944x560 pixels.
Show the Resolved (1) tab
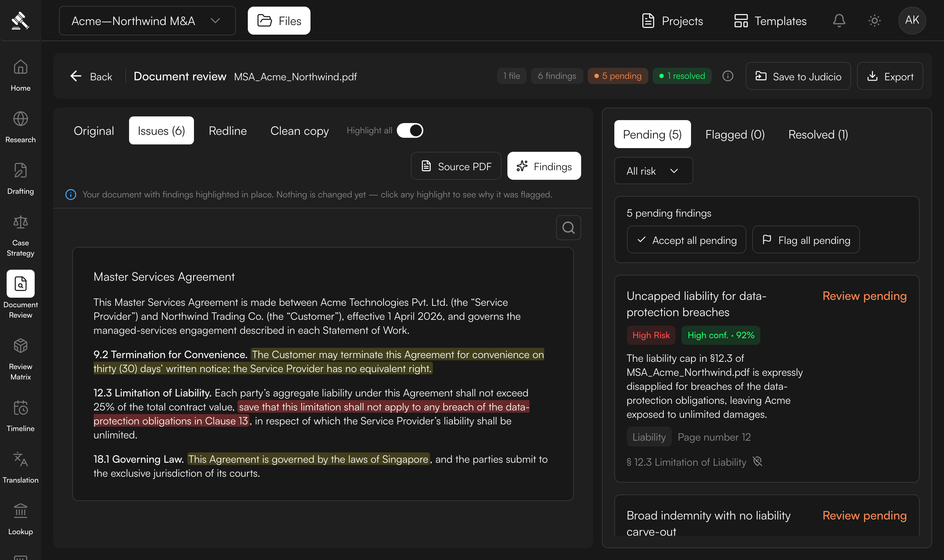[818, 134]
